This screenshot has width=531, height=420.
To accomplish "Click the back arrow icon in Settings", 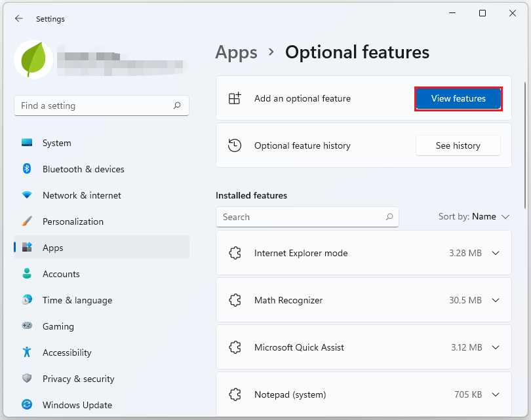I will click(18, 19).
